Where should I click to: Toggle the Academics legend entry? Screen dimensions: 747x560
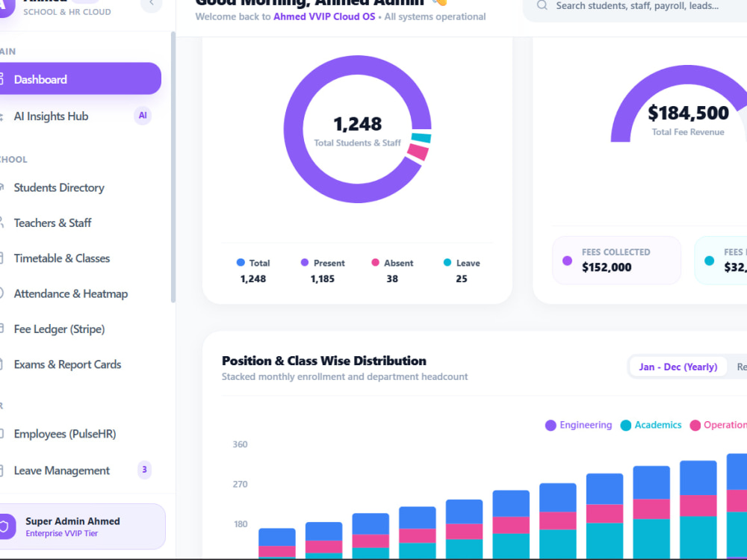coord(651,426)
